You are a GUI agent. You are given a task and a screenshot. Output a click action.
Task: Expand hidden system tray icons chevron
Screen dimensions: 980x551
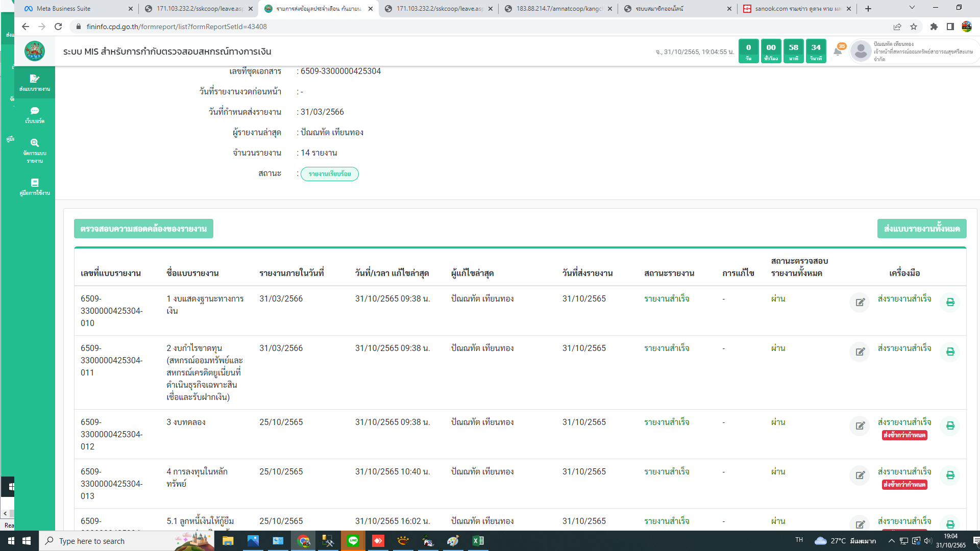[891, 541]
